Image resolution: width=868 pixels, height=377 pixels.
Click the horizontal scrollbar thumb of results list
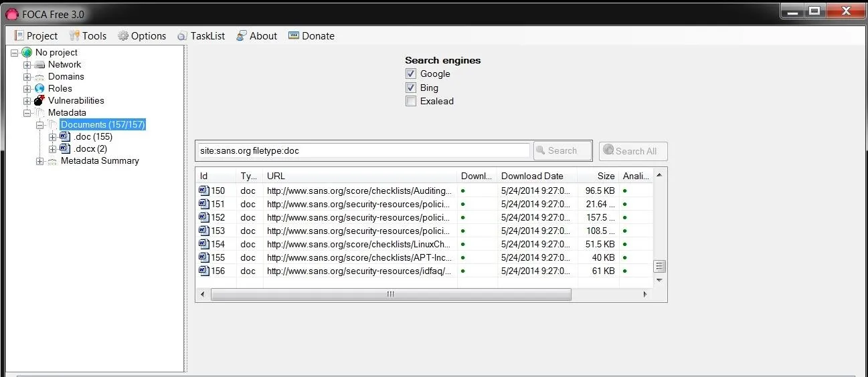pos(391,294)
